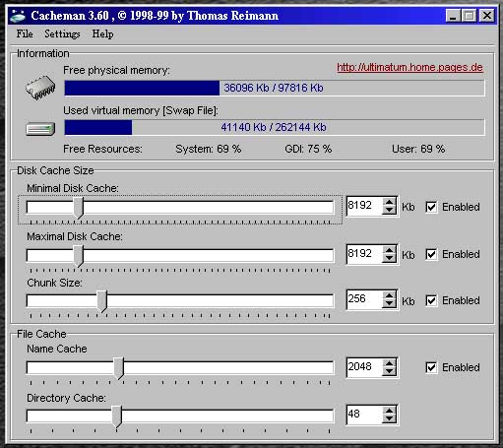
Task: Click the used virtual memory progress bar
Action: pyautogui.click(x=275, y=127)
